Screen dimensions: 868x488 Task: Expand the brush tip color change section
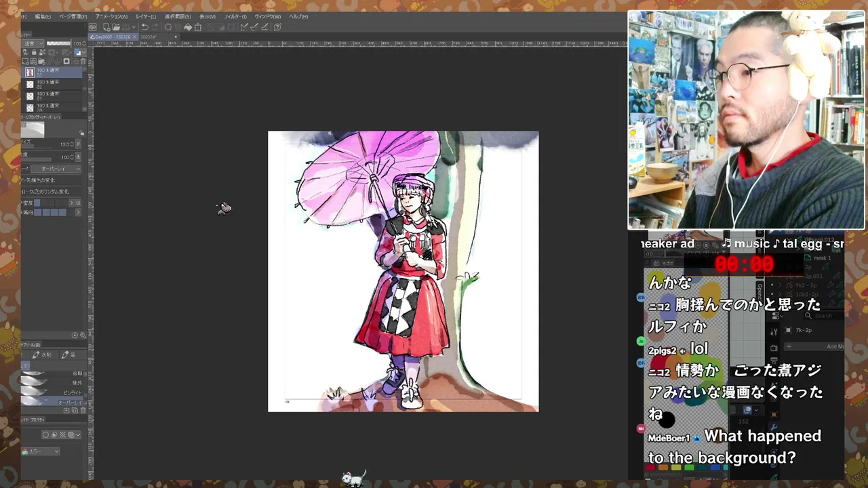click(51, 180)
